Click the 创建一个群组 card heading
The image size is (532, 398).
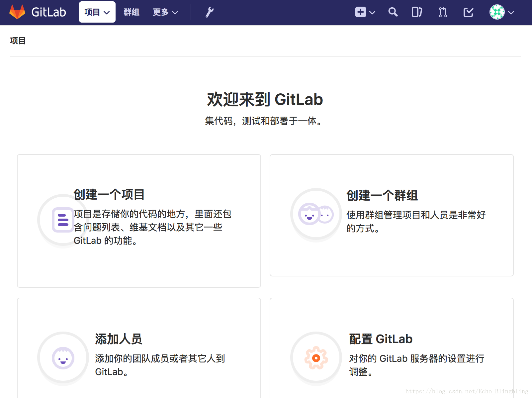click(x=382, y=195)
